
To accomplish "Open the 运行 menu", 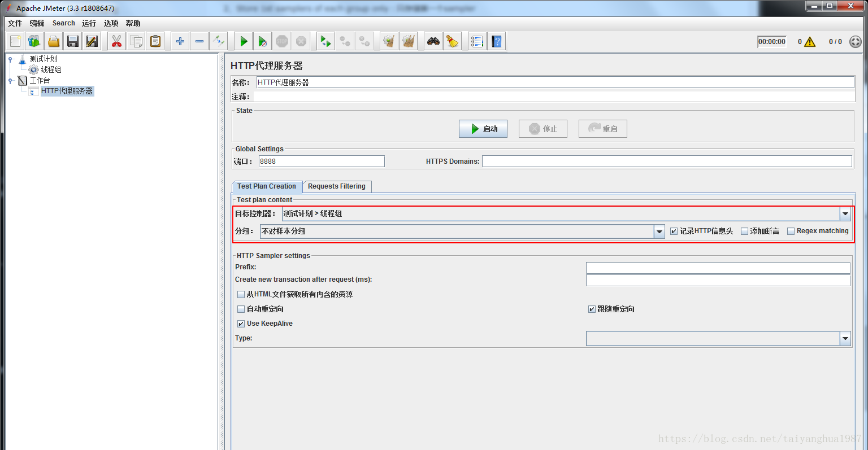I will (x=89, y=23).
